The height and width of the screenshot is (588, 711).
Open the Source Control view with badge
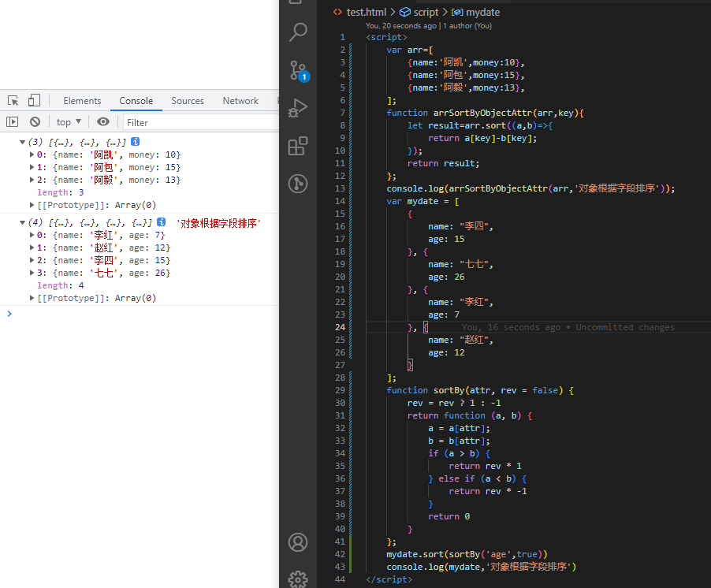coord(298,69)
